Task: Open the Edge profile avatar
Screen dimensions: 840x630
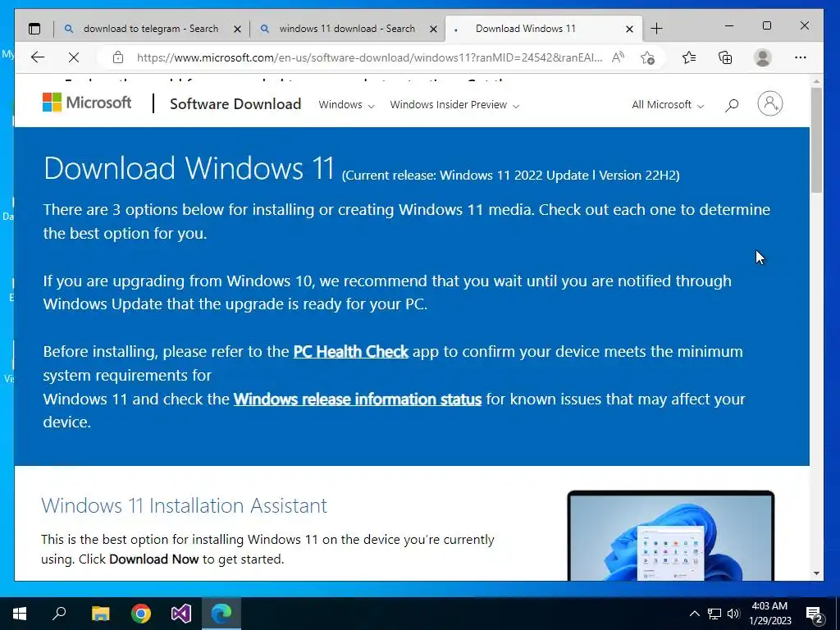Action: 762,57
